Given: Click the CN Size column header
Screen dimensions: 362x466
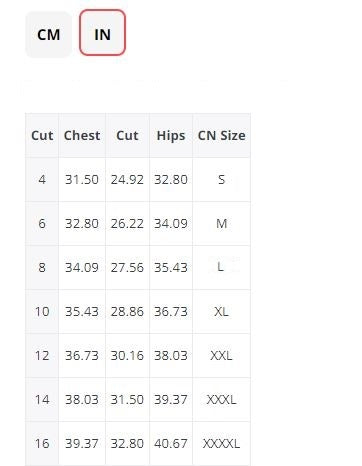Looking at the screenshot, I should point(222,136).
